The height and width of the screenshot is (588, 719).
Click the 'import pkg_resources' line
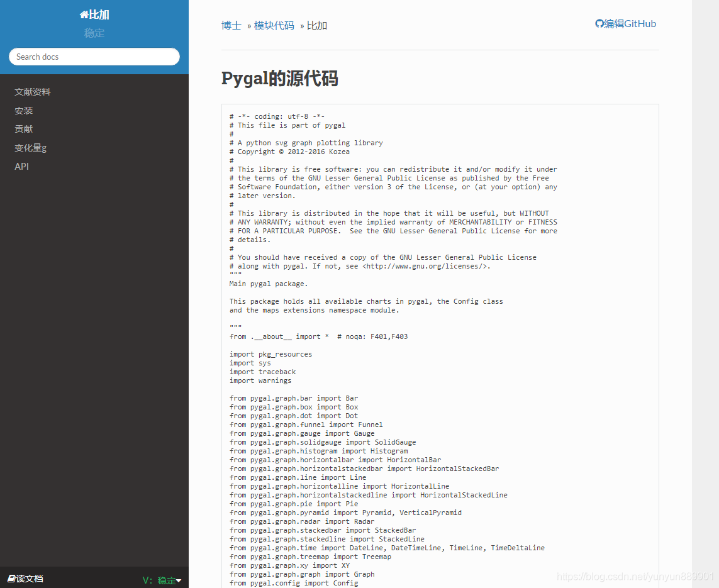click(270, 354)
